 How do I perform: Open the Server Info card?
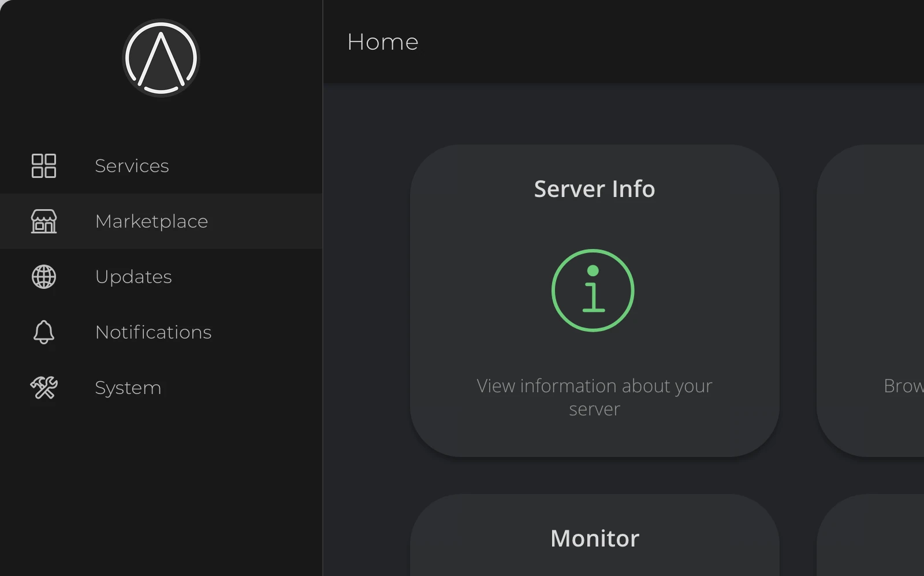coord(594,300)
